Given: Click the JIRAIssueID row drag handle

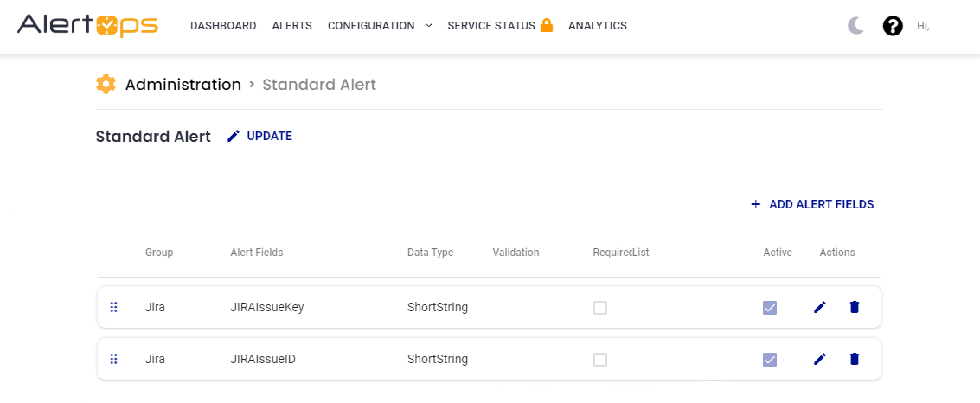Looking at the screenshot, I should (x=113, y=359).
